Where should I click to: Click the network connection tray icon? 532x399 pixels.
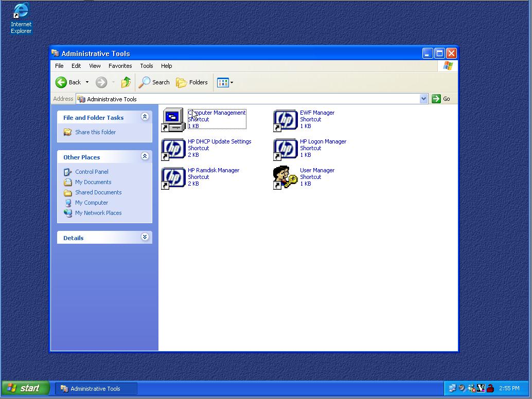point(452,388)
